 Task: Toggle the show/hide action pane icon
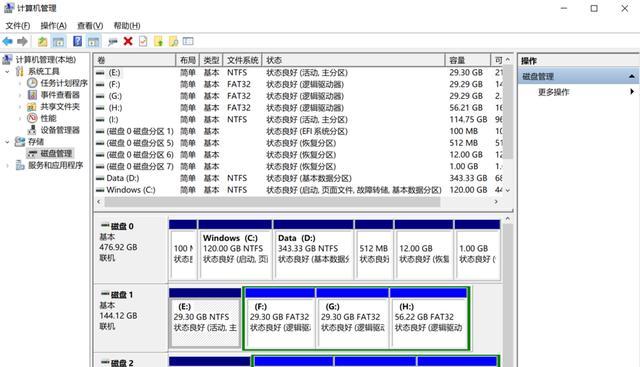(x=93, y=41)
